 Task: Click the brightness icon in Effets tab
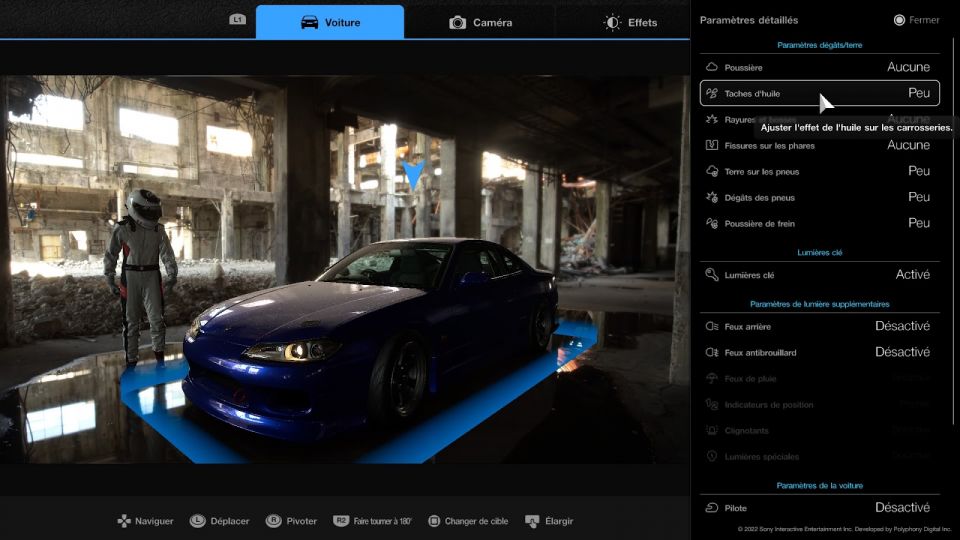[x=612, y=23]
